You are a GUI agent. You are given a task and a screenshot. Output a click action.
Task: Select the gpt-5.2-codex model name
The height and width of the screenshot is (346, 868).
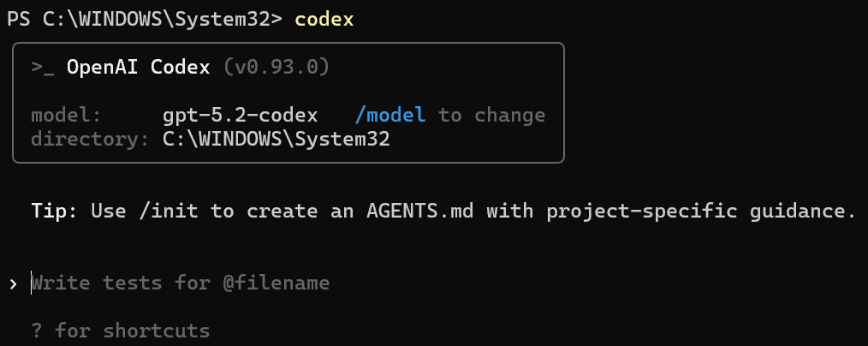pos(240,116)
